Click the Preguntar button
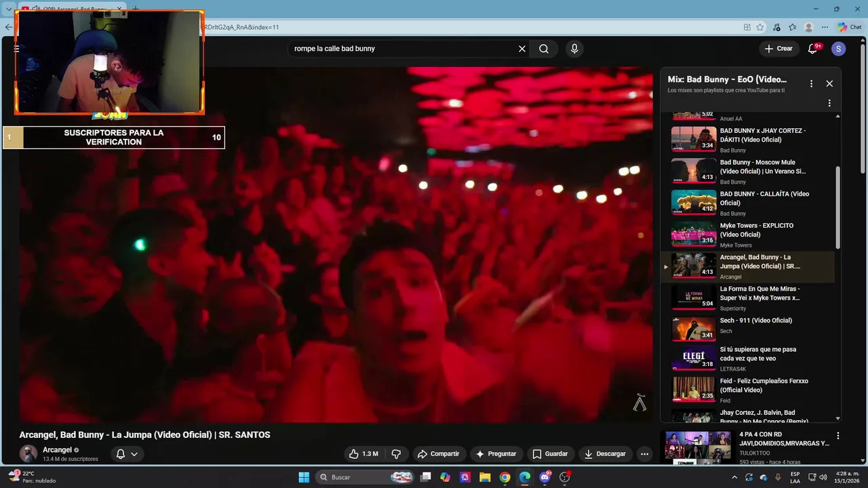Image resolution: width=868 pixels, height=488 pixels. [496, 454]
